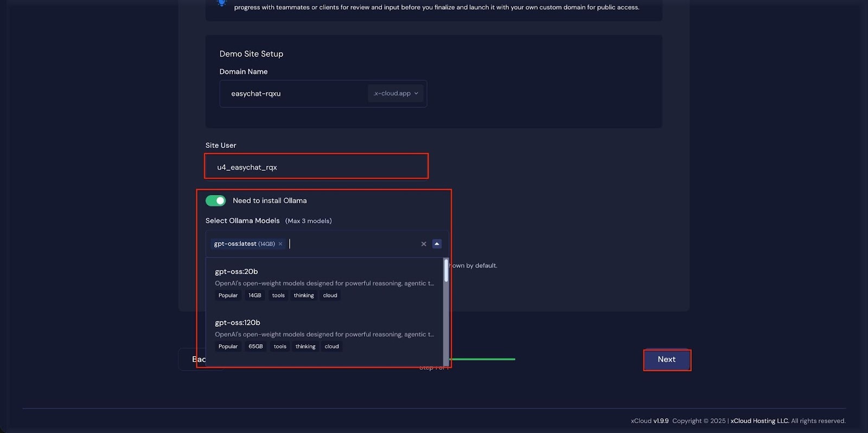
Task: Click the thinking tag on gpt-oss:20b
Action: 304,295
